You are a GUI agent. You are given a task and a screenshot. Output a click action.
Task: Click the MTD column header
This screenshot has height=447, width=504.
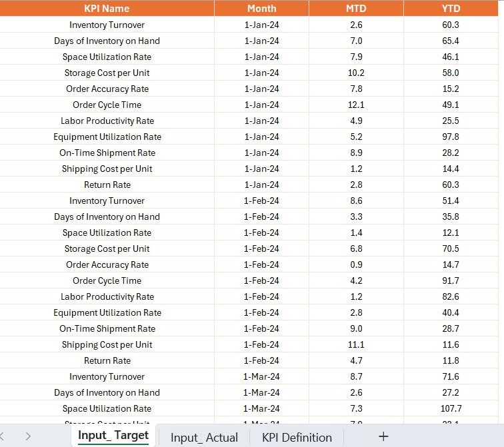point(356,9)
